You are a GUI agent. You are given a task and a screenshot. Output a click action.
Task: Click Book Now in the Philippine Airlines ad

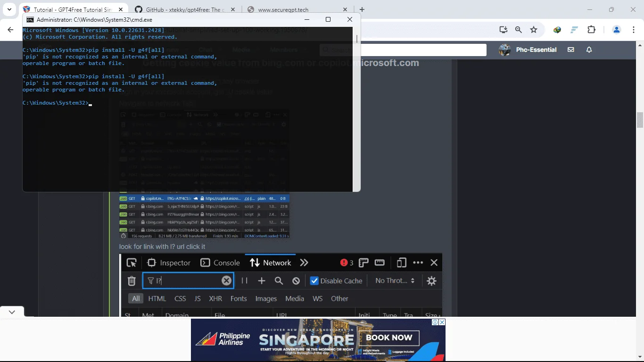click(x=389, y=337)
